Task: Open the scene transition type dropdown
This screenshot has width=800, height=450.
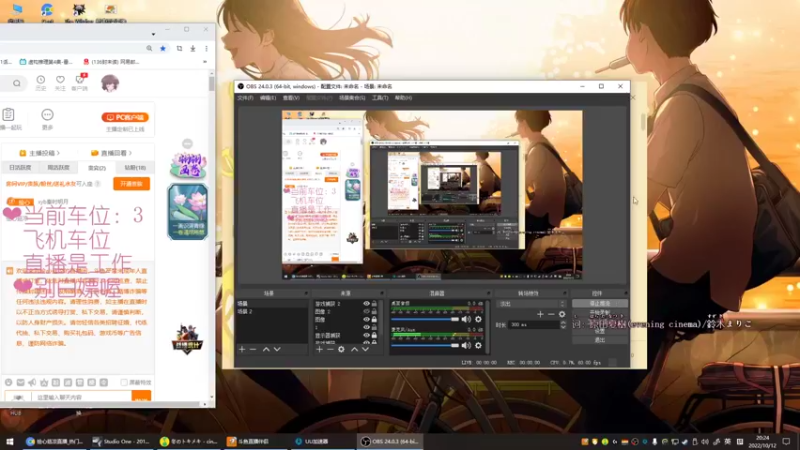Action: pos(531,304)
